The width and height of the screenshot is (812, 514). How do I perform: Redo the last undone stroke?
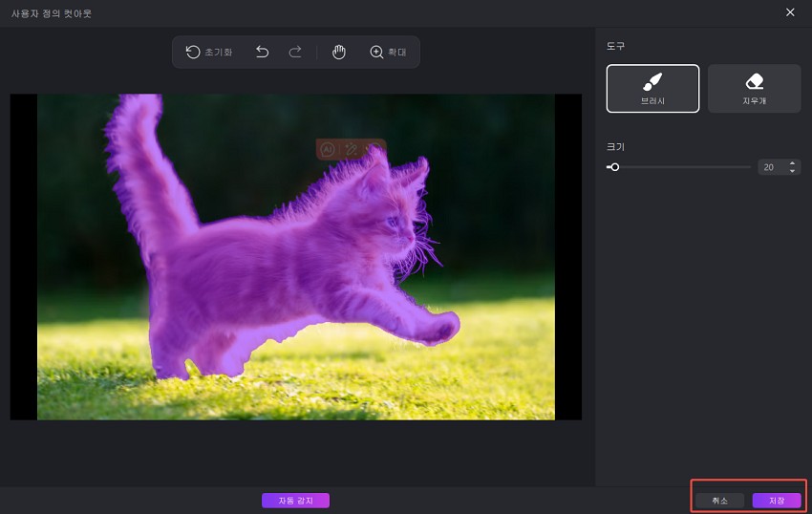[x=295, y=52]
